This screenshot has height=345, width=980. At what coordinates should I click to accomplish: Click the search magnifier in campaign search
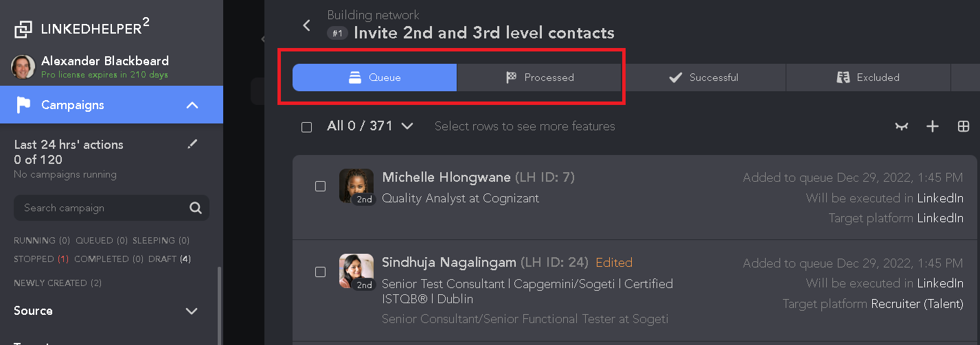196,208
